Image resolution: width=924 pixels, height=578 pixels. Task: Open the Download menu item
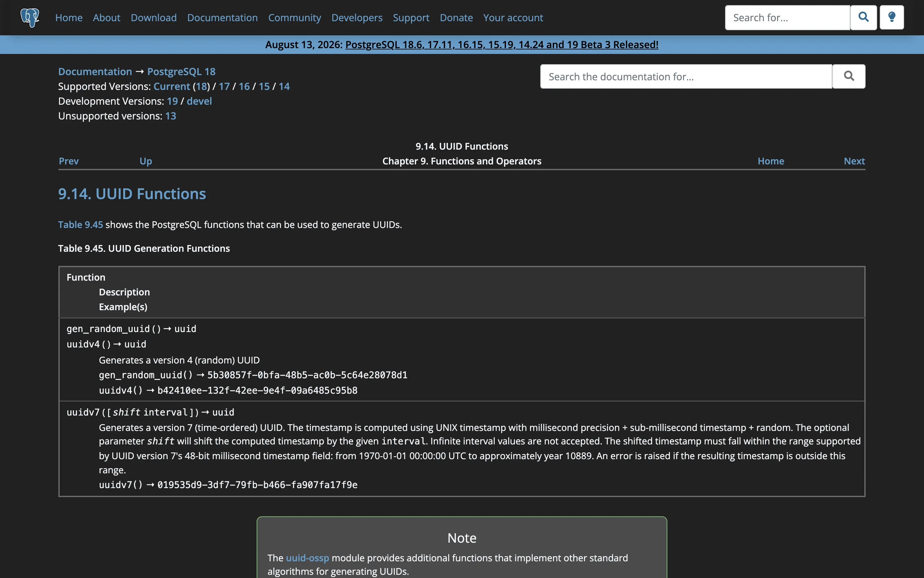coord(153,18)
